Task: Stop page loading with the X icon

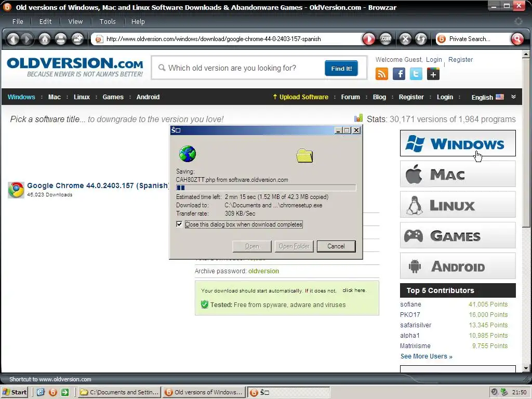Action: (405, 39)
